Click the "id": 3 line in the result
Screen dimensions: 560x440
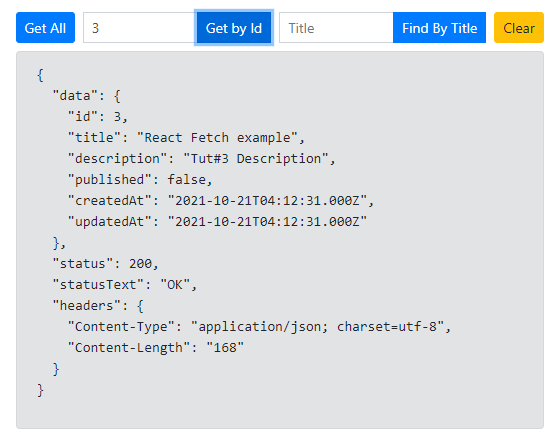pyautogui.click(x=98, y=116)
